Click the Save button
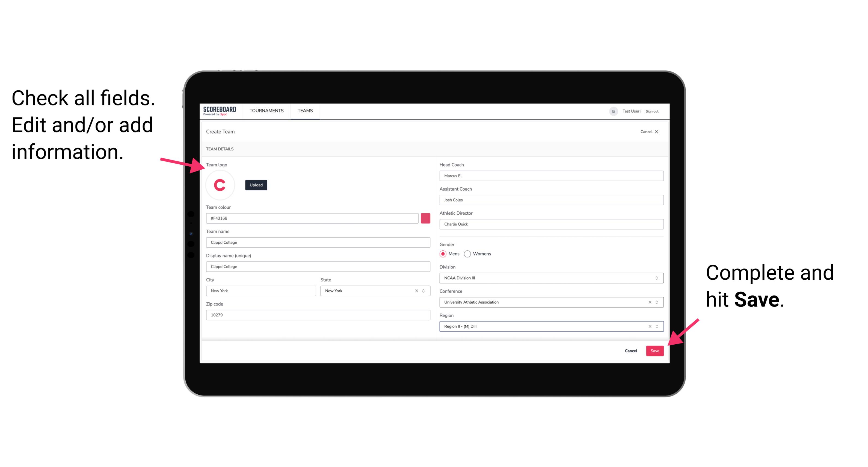This screenshot has height=467, width=868. pyautogui.click(x=655, y=350)
